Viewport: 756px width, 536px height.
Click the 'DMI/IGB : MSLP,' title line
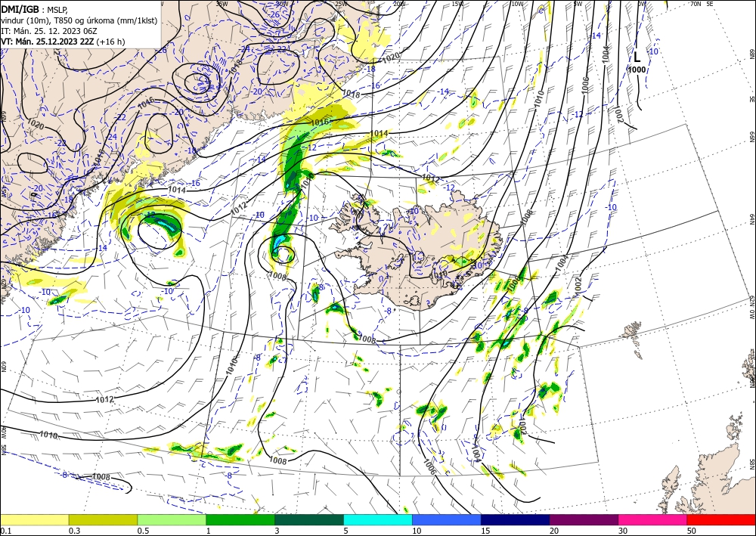pos(34,9)
